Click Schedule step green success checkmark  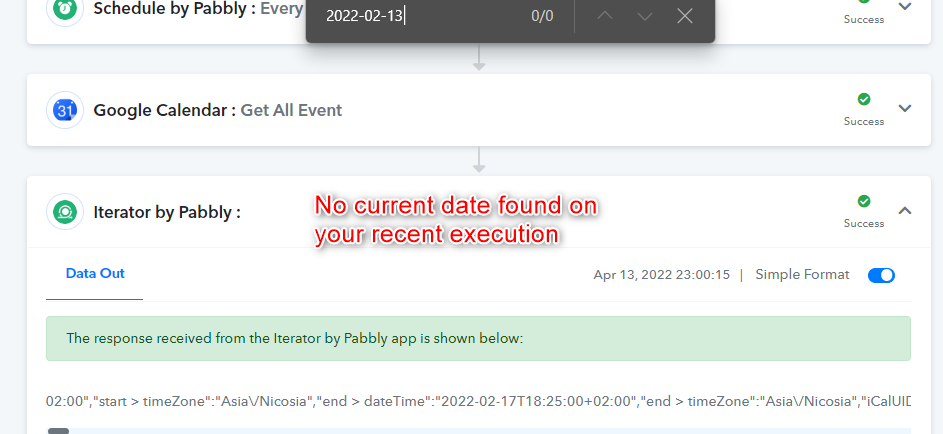864,2
